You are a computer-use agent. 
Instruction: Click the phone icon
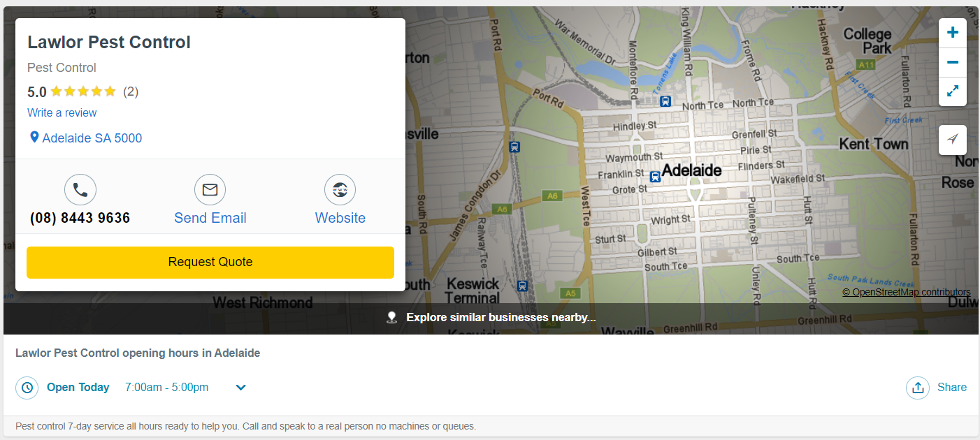(x=80, y=190)
